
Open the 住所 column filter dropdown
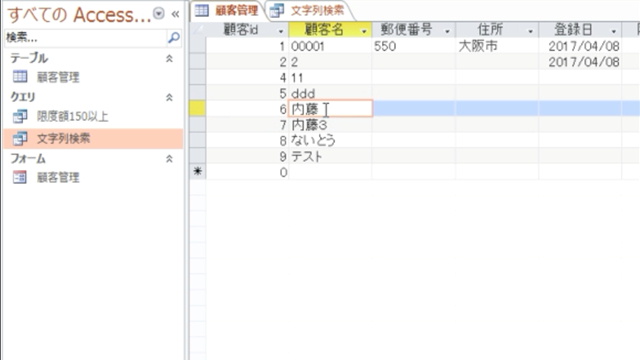coord(531,31)
